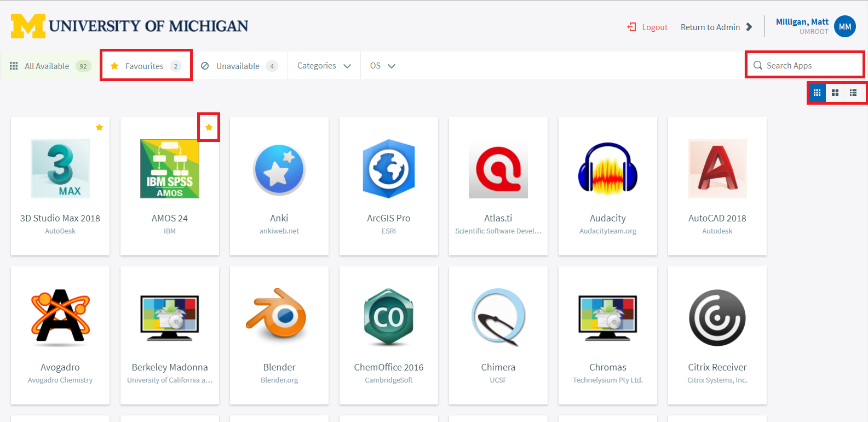Click the UCSF vendor text

(498, 380)
